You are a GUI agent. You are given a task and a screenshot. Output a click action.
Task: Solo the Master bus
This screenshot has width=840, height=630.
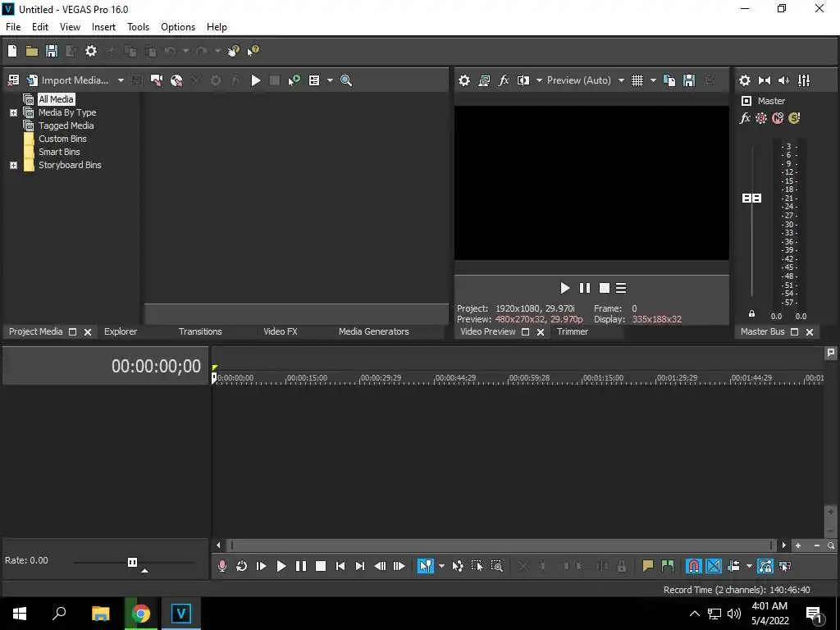coord(794,118)
